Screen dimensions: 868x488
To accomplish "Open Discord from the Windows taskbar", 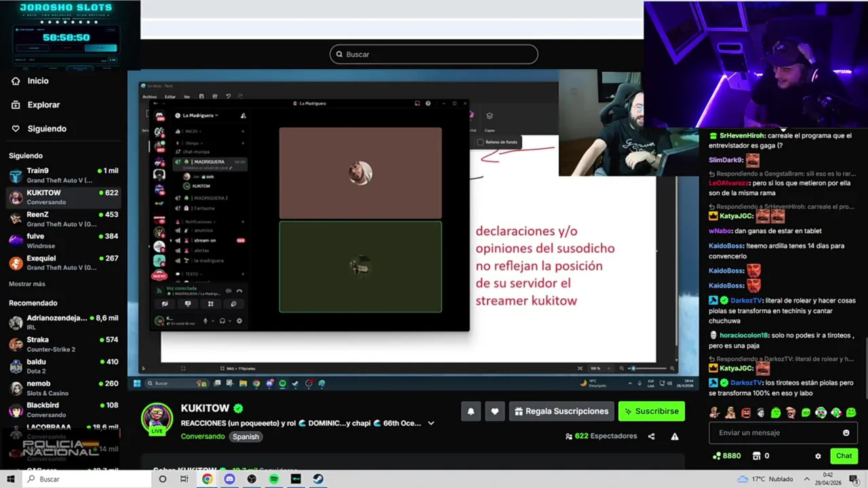I will pos(229,479).
